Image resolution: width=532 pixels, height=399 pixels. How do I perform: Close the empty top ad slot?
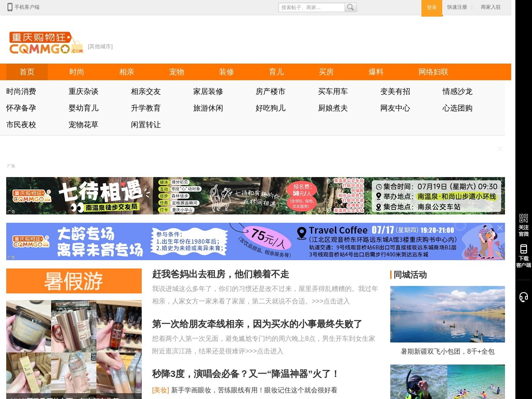[x=500, y=149]
